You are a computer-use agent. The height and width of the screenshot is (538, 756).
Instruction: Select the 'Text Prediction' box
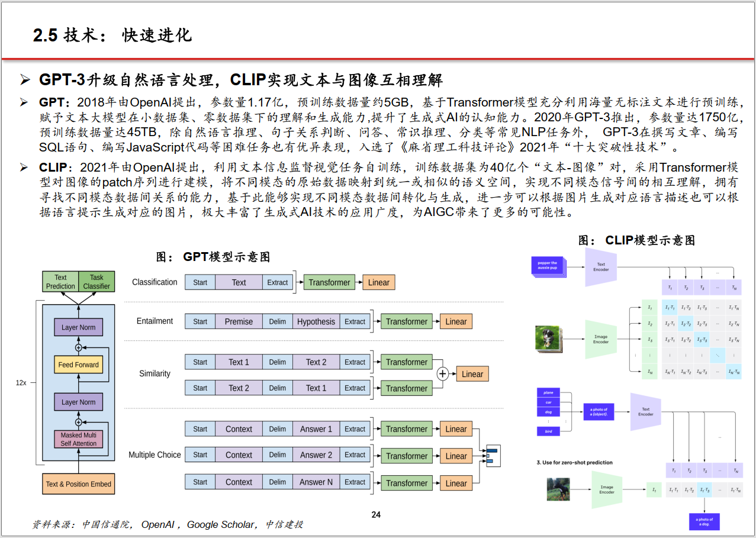pyautogui.click(x=60, y=282)
